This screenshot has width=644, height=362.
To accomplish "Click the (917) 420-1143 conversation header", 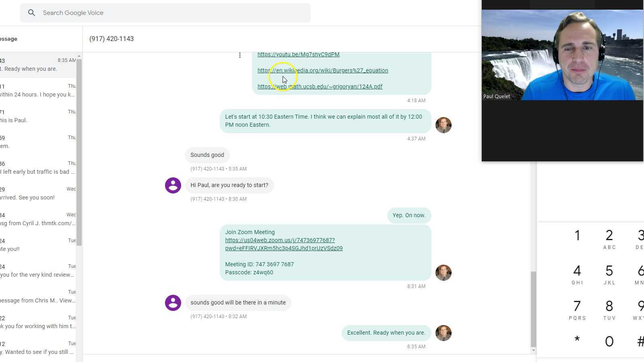I will 111,39.
